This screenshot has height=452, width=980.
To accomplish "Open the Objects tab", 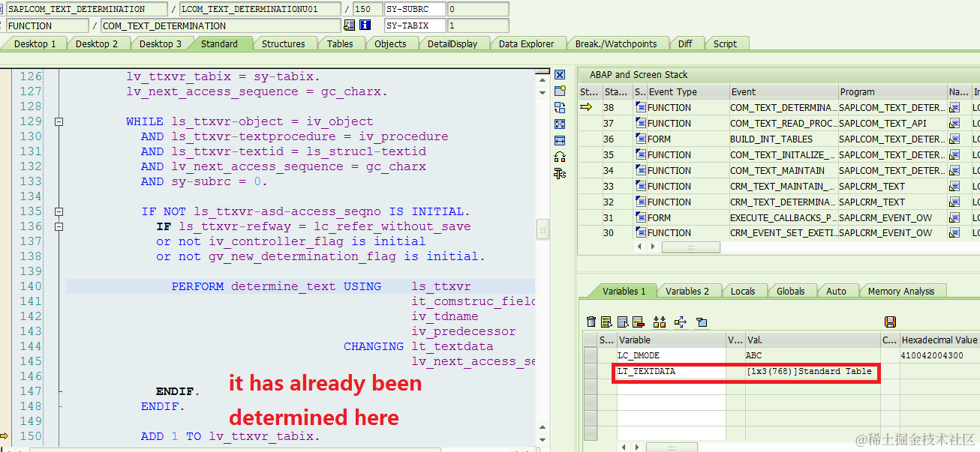I will pyautogui.click(x=390, y=43).
